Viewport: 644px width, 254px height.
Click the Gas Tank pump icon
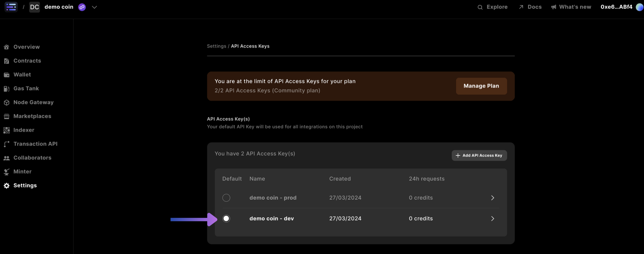pyautogui.click(x=6, y=89)
